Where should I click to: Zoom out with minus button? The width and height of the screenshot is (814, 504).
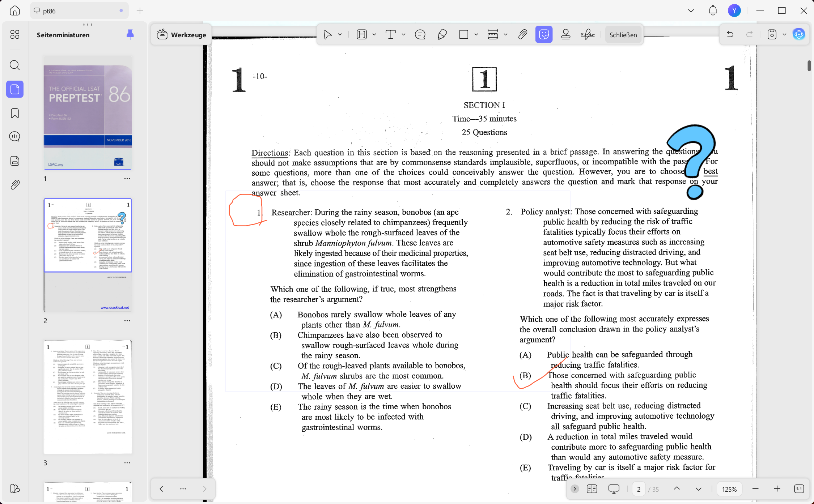coord(755,489)
